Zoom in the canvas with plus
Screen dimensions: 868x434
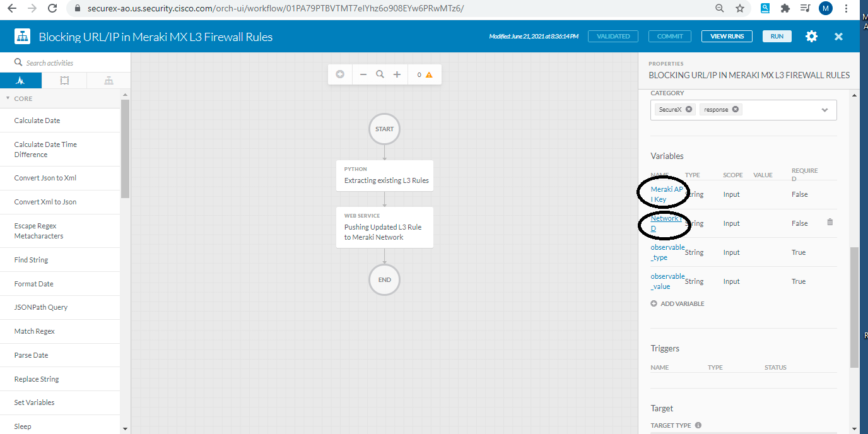(397, 74)
